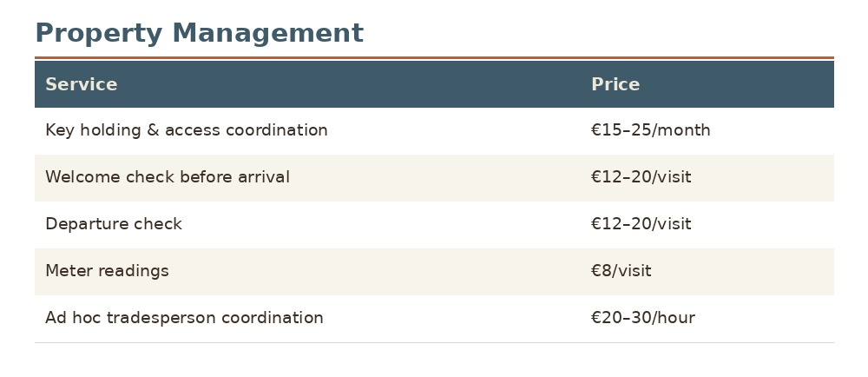Click the word Management in the title
Viewport: 868px width, 377px height.
tap(268, 33)
